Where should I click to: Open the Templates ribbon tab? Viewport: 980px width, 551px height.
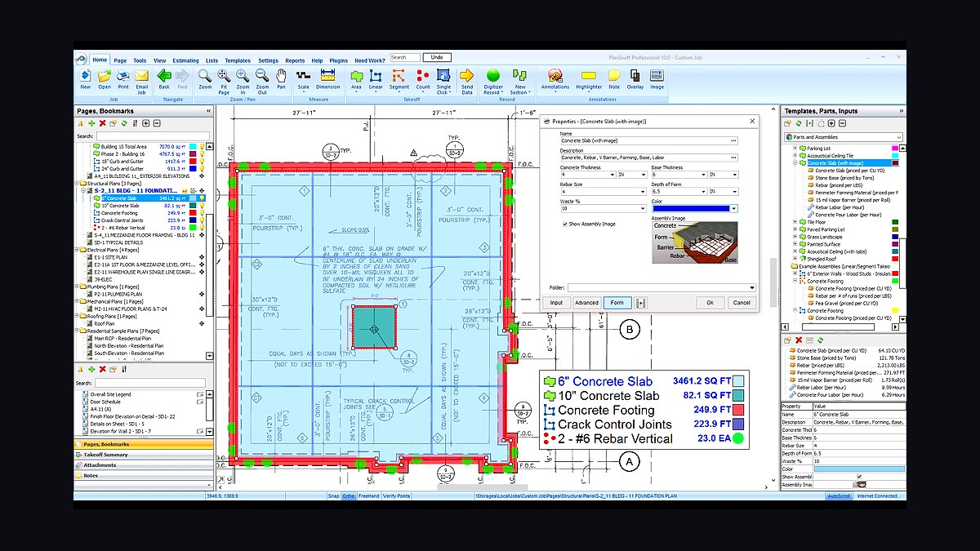[x=238, y=60]
